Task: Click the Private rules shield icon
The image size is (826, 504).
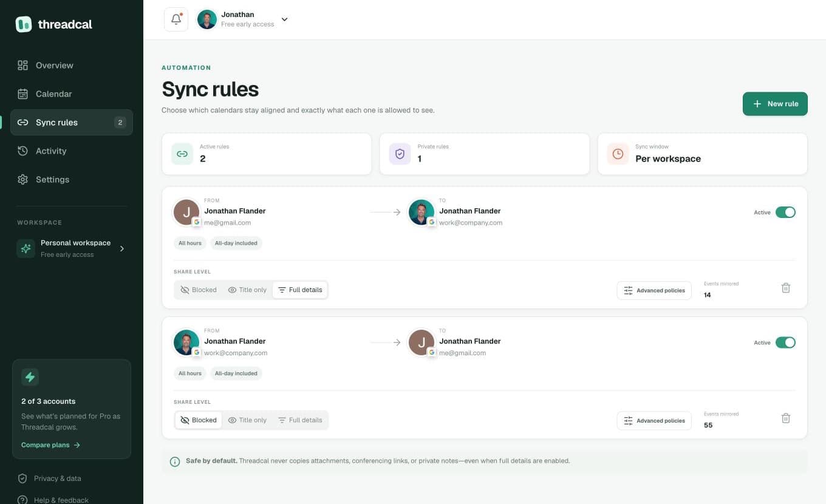Action: coord(400,154)
